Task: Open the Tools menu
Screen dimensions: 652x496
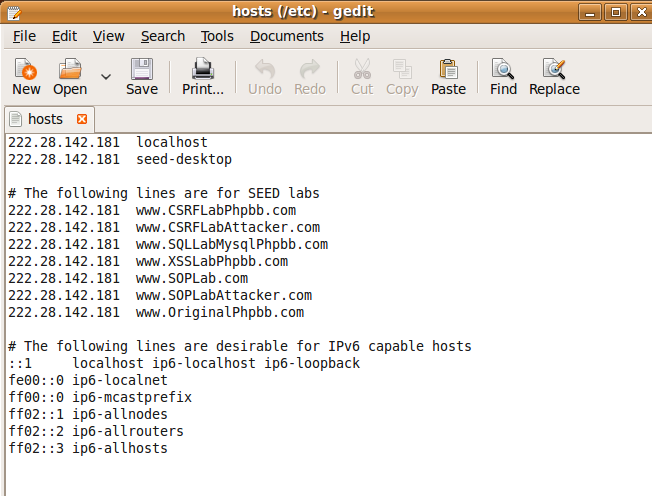Action: click(217, 37)
